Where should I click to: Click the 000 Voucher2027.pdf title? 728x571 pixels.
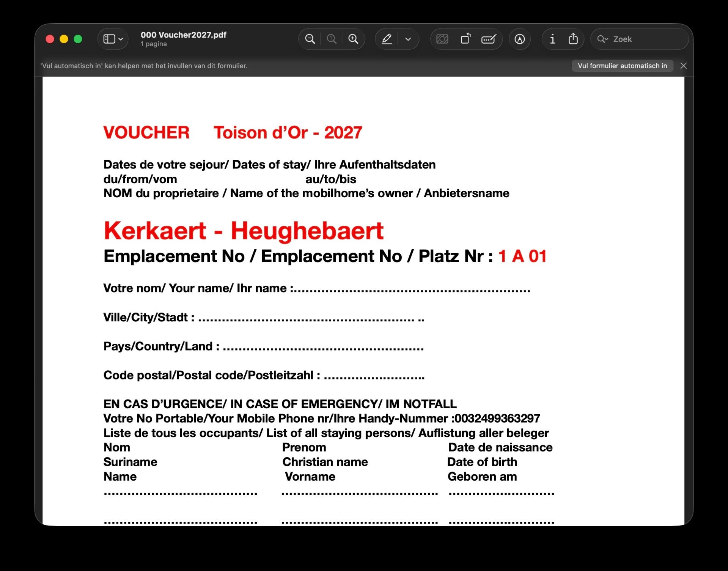point(183,35)
